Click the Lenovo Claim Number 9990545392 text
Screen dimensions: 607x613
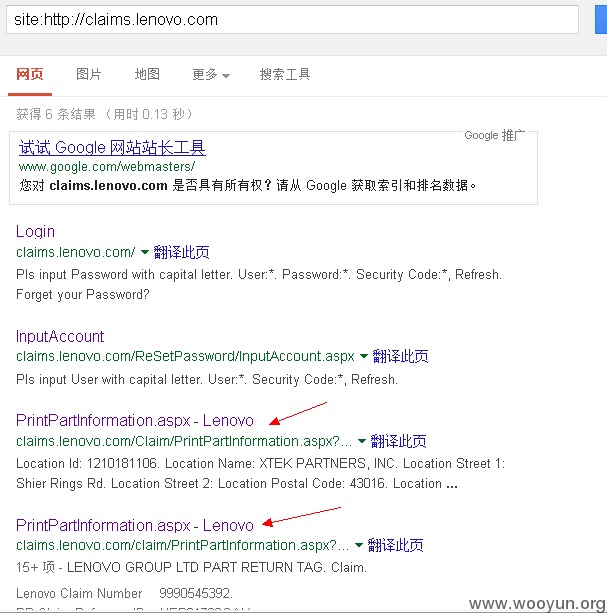click(x=124, y=593)
